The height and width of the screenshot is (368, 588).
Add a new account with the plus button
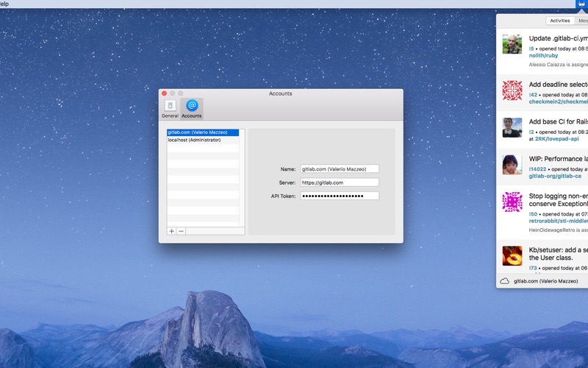coord(172,231)
